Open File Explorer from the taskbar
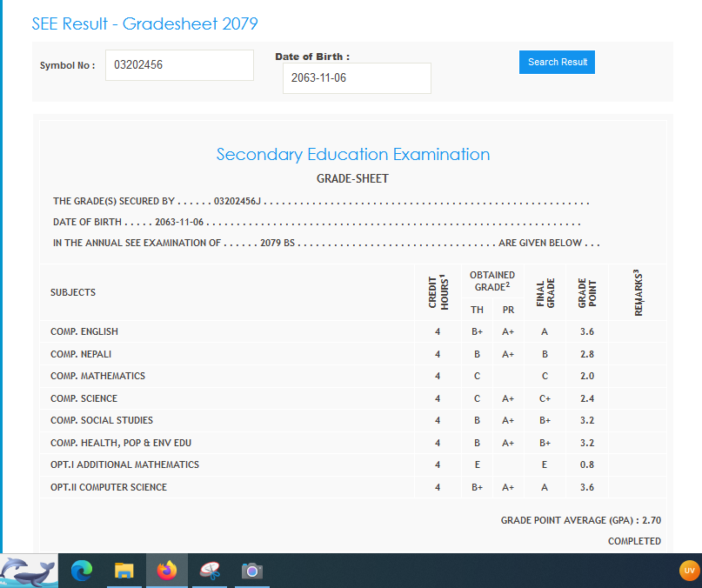 click(x=124, y=571)
